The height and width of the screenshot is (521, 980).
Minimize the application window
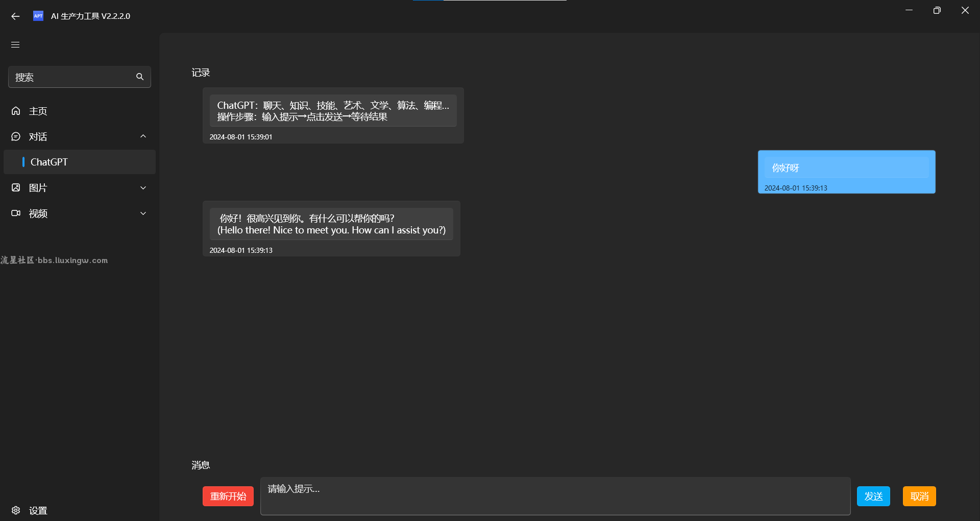pos(909,10)
